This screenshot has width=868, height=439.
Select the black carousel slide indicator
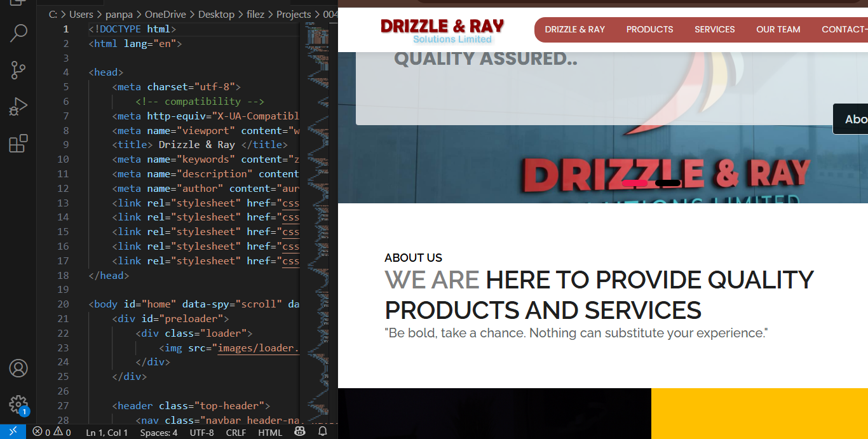pyautogui.click(x=668, y=183)
